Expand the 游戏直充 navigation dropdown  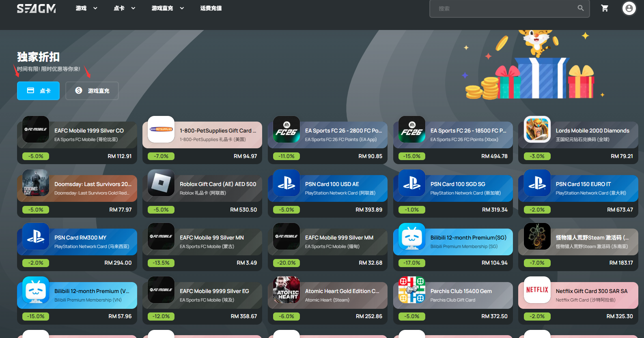pos(168,8)
